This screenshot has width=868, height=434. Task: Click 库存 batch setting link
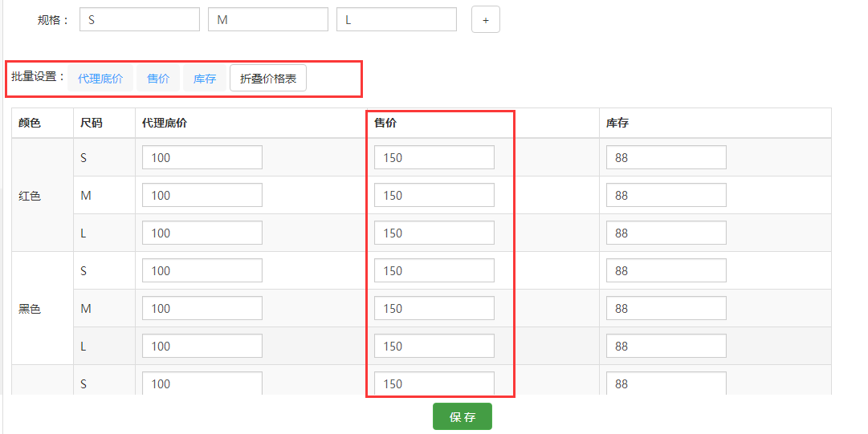[205, 79]
